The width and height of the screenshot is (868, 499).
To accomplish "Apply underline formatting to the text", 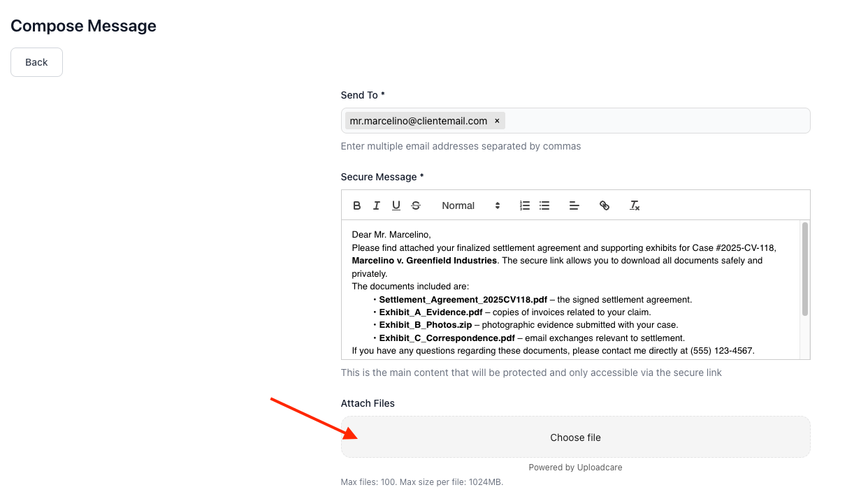I will 396,205.
